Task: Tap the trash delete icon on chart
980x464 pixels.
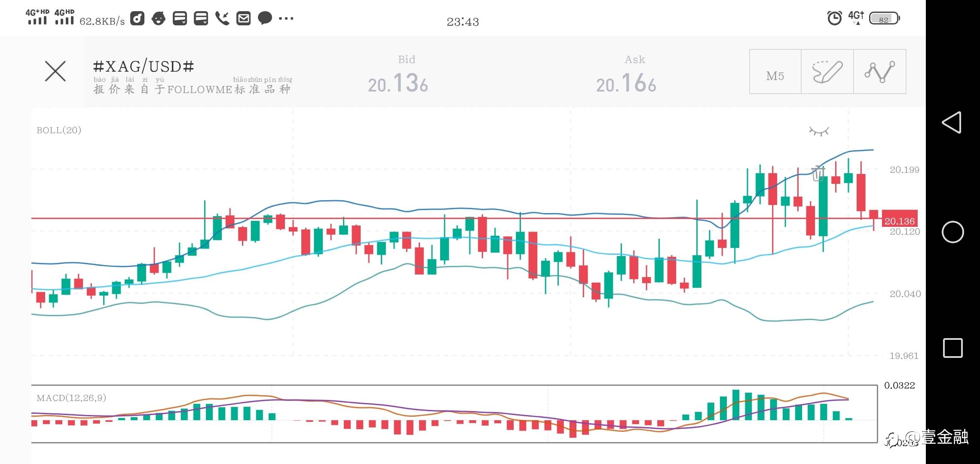Action: (x=818, y=173)
